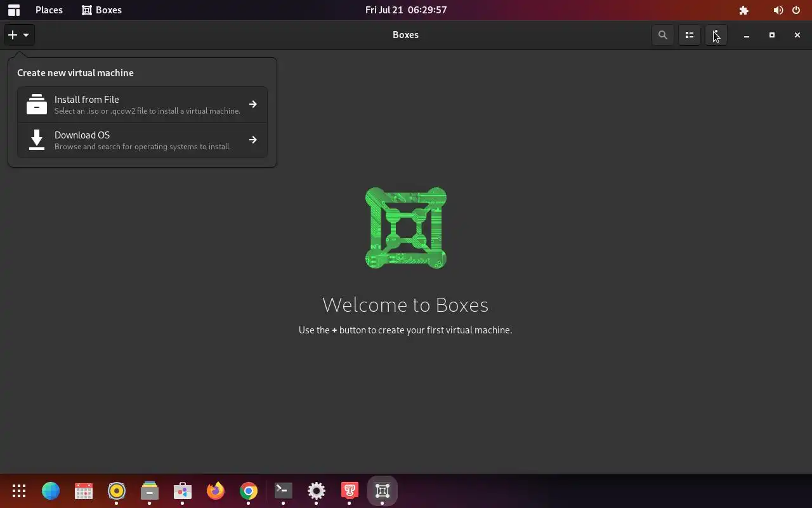Open the Files manager in the dock
This screenshot has width=812, height=508.
tap(150, 491)
